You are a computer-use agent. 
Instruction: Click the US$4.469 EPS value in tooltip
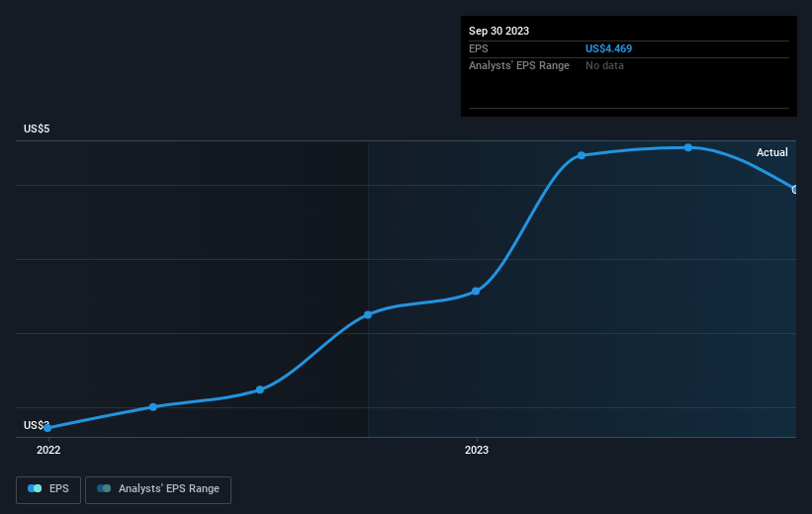[x=608, y=48]
